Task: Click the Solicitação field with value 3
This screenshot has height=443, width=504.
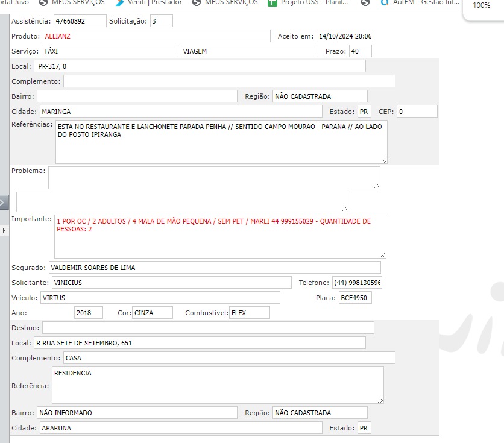Action: click(162, 21)
